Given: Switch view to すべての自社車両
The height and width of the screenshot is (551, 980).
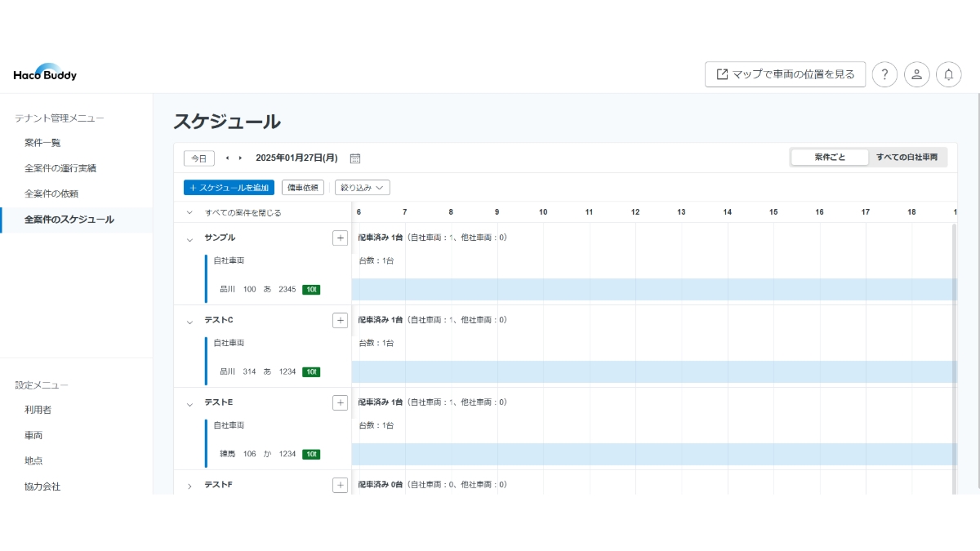Looking at the screenshot, I should coord(906,157).
